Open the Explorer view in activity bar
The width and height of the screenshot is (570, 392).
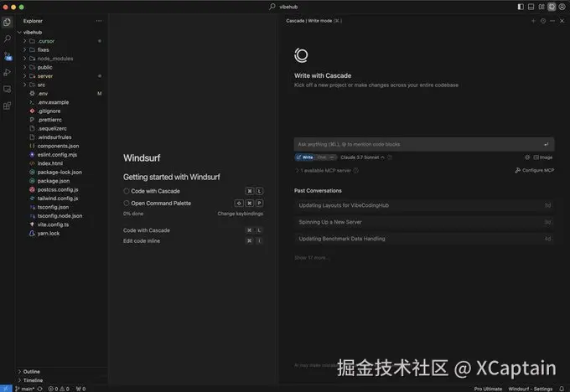pos(7,23)
